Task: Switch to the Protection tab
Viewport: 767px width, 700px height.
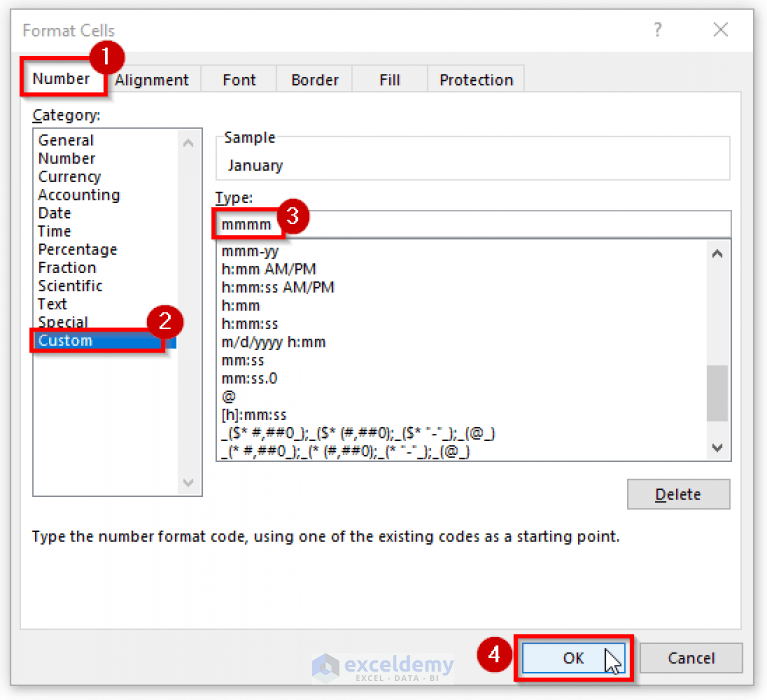Action: (476, 80)
